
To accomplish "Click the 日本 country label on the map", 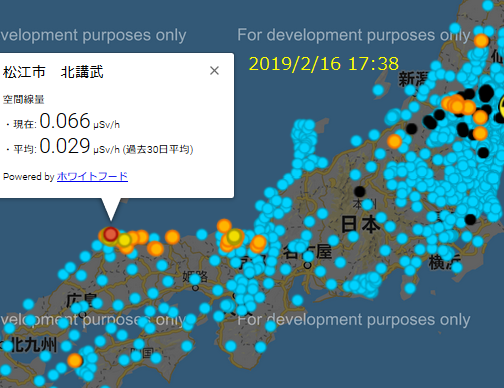I will [x=360, y=224].
